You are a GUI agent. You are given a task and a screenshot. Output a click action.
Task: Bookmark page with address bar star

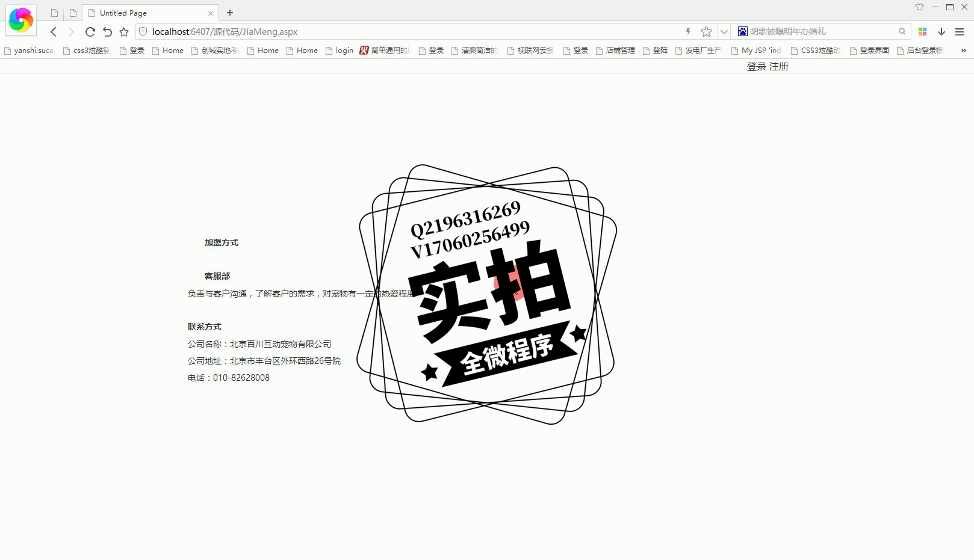pos(707,31)
